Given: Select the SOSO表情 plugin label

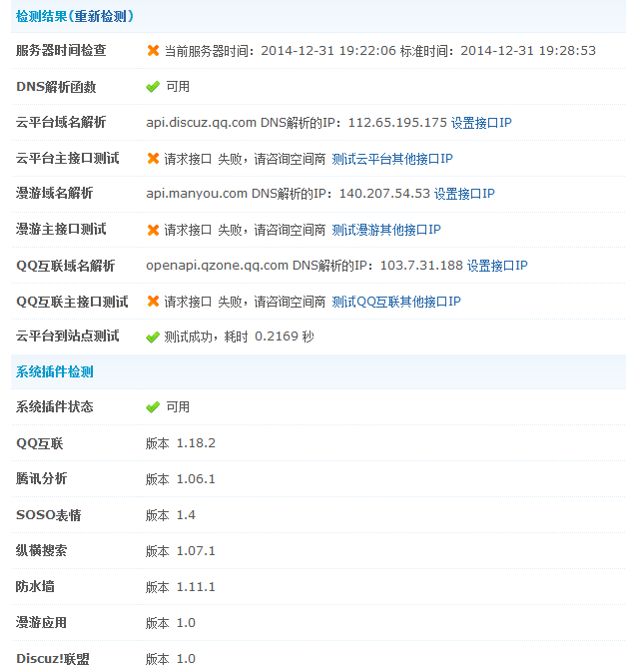Looking at the screenshot, I should (x=48, y=515).
